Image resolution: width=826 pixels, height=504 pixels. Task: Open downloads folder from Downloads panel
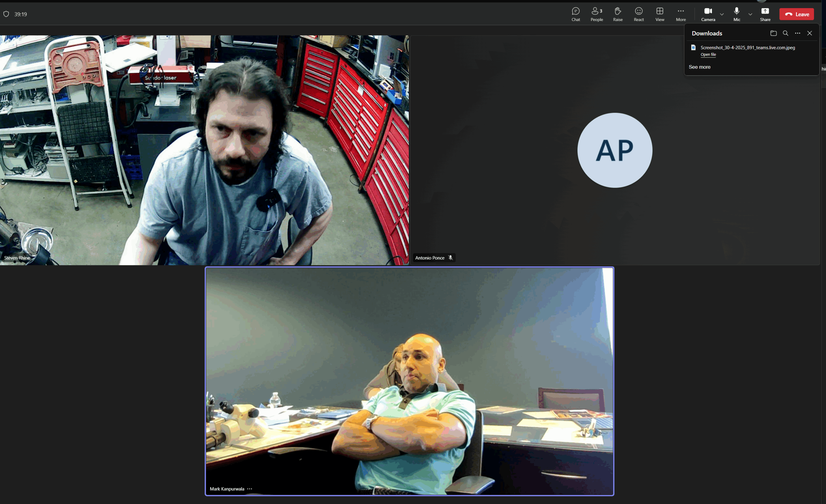click(773, 33)
